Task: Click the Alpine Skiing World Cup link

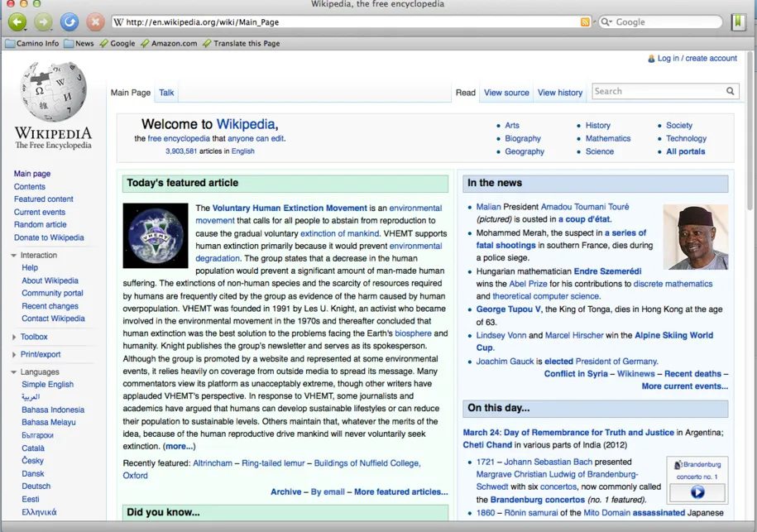Action: coord(674,336)
